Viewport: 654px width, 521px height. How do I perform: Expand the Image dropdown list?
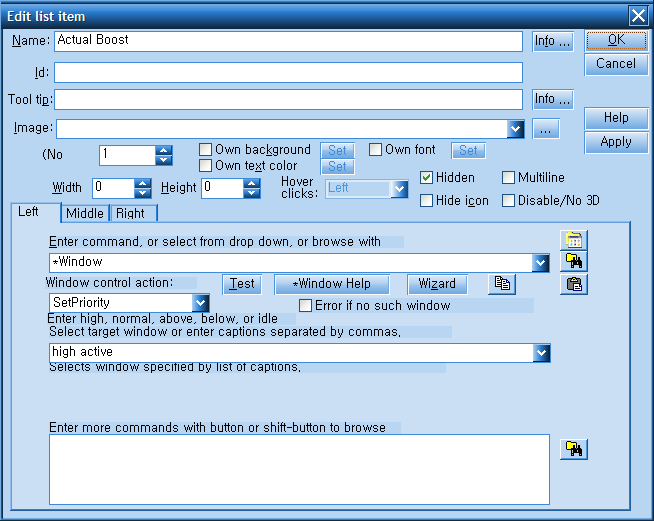click(516, 129)
